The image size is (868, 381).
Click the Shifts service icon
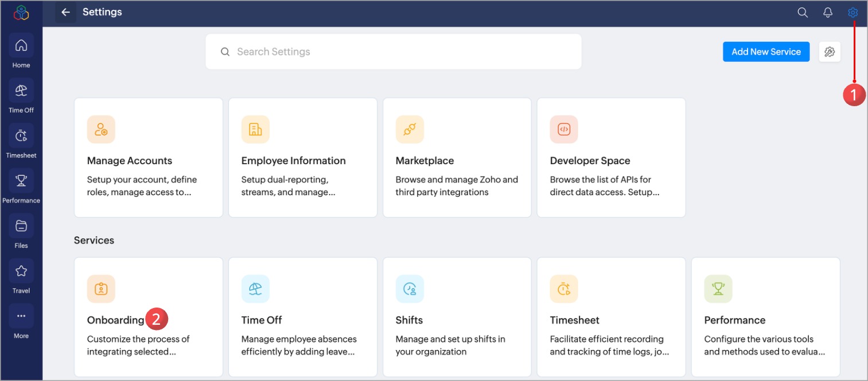click(410, 289)
